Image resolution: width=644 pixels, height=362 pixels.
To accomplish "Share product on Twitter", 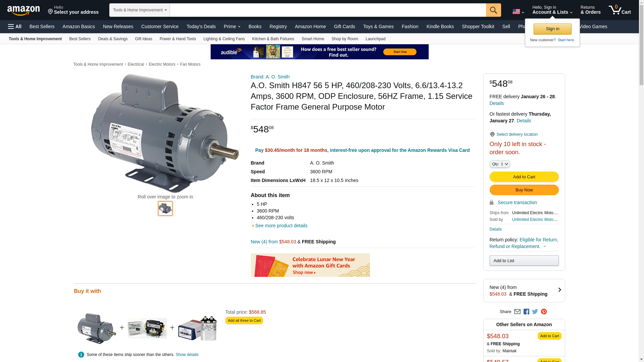I will (x=535, y=312).
